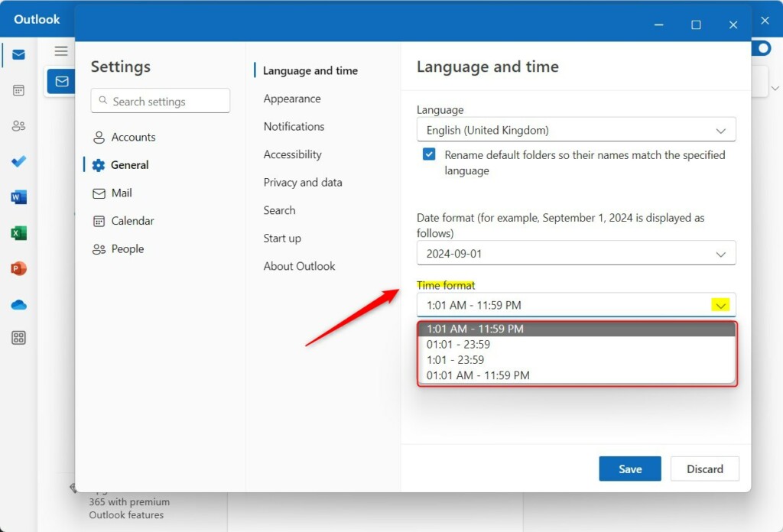Expand the Date format dropdown

[x=576, y=252]
